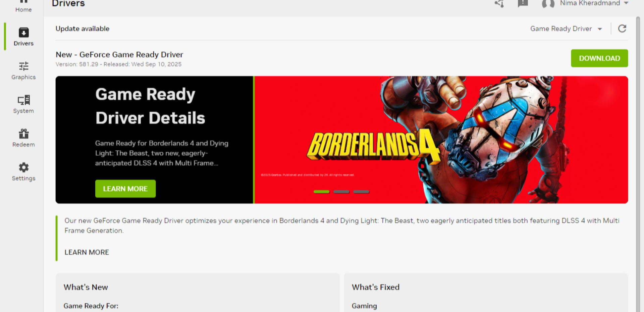
Task: Click the What's Fixed heading
Action: coord(376,287)
